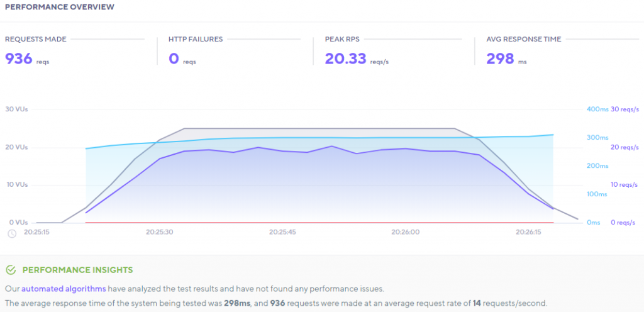The image size is (644, 312).
Task: Click the '300ms' axis label
Action: coord(597,138)
